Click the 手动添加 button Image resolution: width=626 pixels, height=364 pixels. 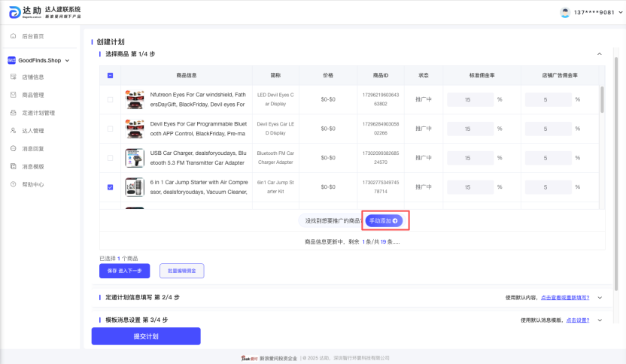coord(384,220)
